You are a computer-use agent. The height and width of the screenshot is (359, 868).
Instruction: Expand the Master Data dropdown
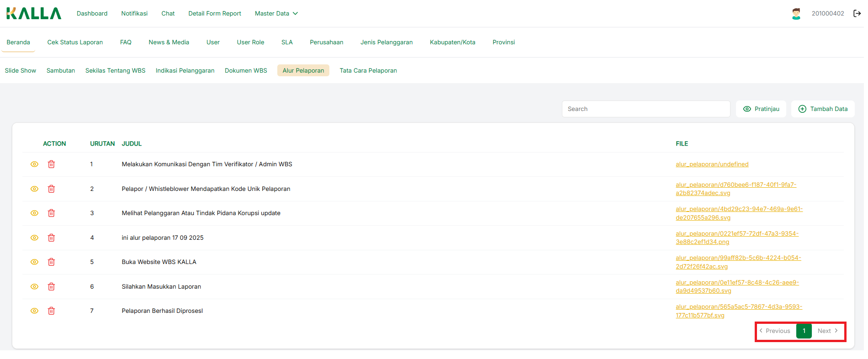[276, 14]
